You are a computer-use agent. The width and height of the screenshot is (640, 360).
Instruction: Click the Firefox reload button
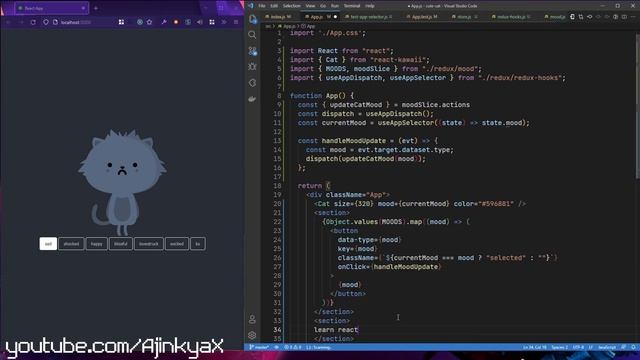pyautogui.click(x=33, y=22)
